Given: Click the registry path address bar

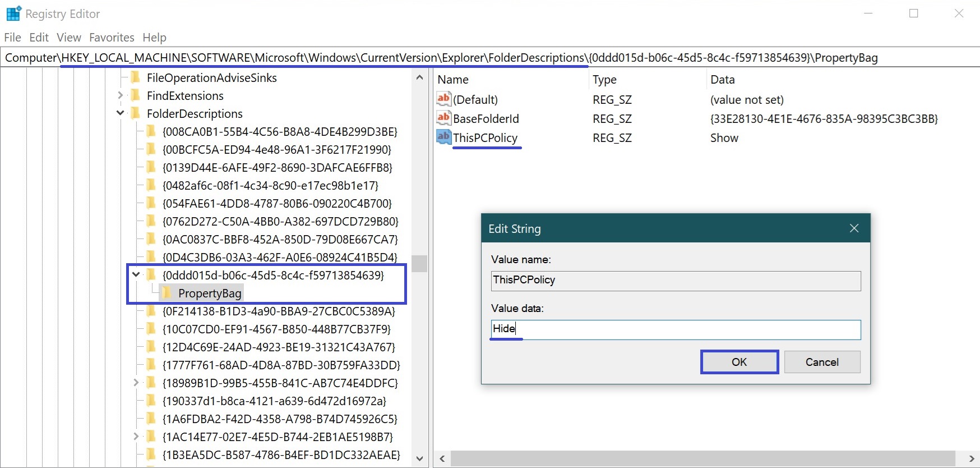Looking at the screenshot, I should [x=490, y=58].
